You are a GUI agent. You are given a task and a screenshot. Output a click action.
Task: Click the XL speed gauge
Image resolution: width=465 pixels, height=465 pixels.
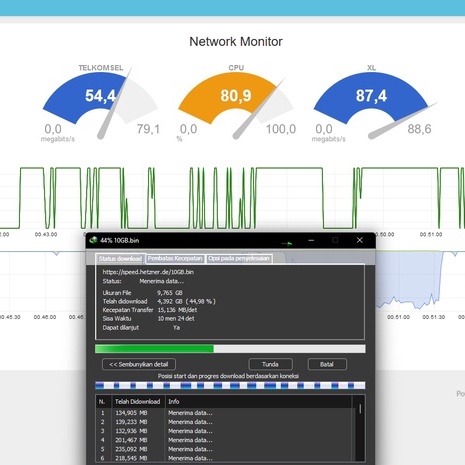point(371,103)
